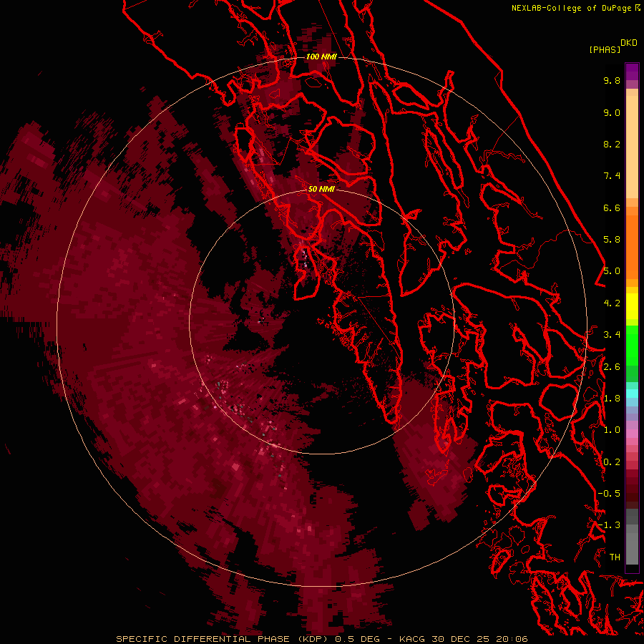Click the 5.0 scale value
This screenshot has width=644, height=644.
[x=612, y=271]
